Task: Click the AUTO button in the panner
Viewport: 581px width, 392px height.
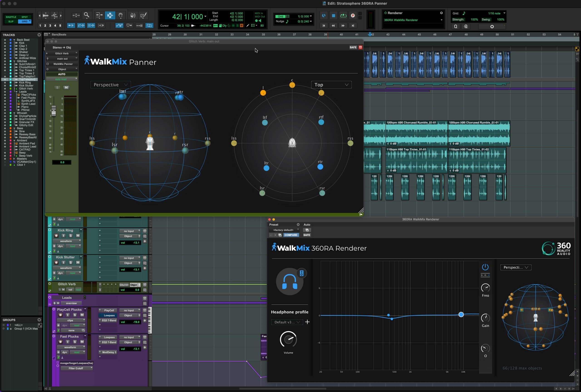Action: [62, 74]
